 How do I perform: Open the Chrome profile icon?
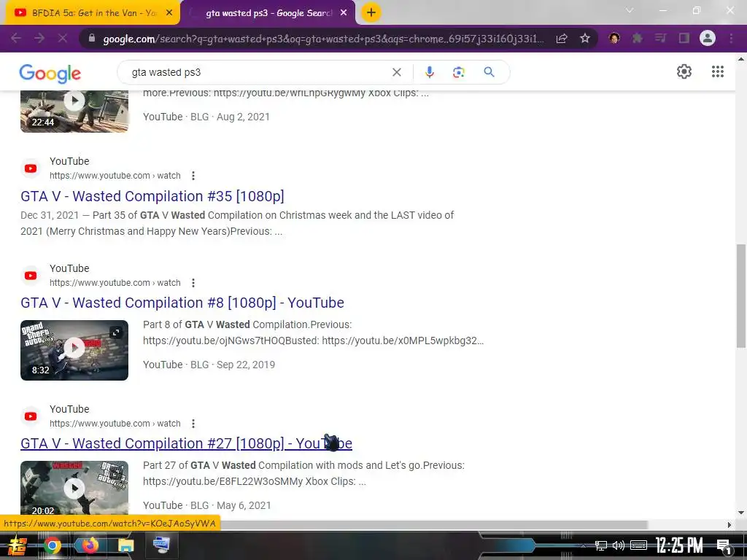(x=708, y=38)
